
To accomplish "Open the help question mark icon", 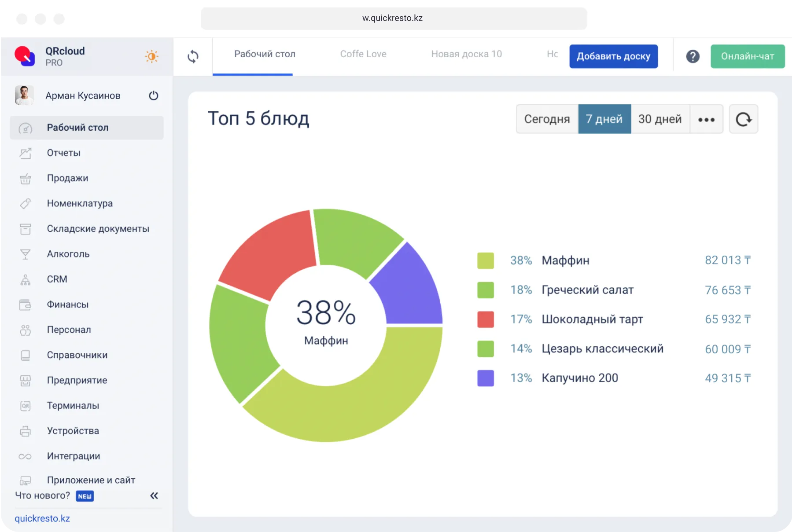I will coord(693,56).
